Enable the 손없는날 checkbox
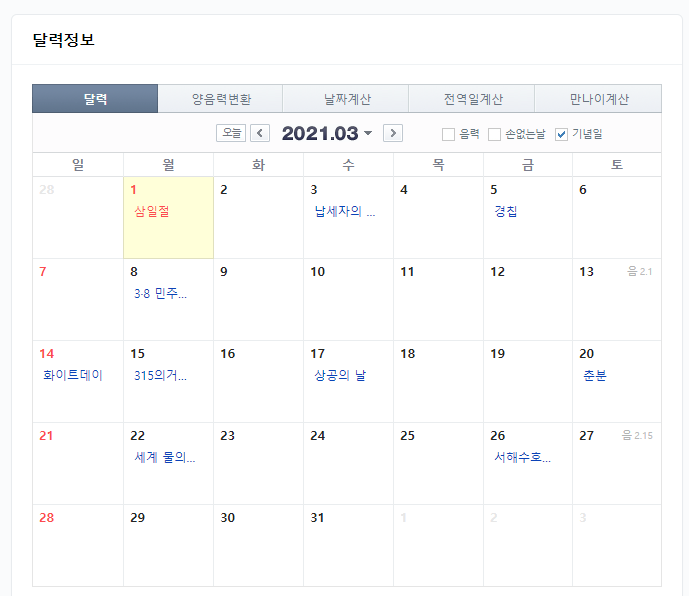689x596 pixels. click(x=494, y=134)
